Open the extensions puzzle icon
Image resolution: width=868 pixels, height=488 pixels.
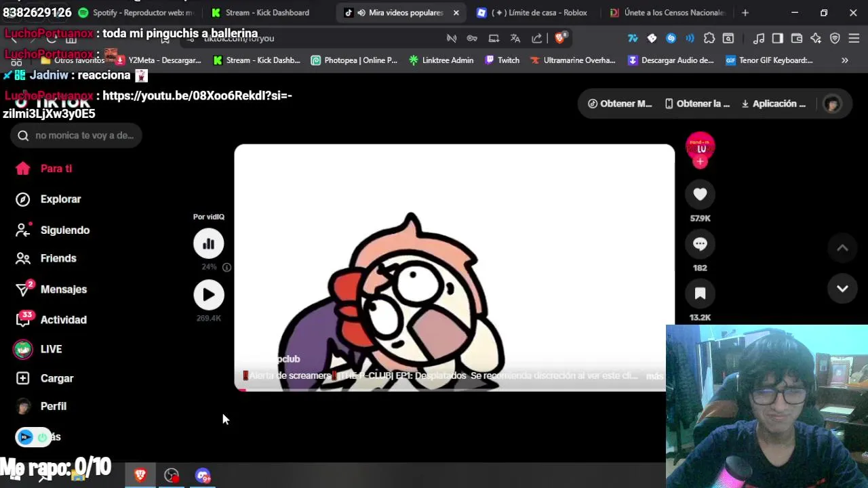tap(709, 39)
